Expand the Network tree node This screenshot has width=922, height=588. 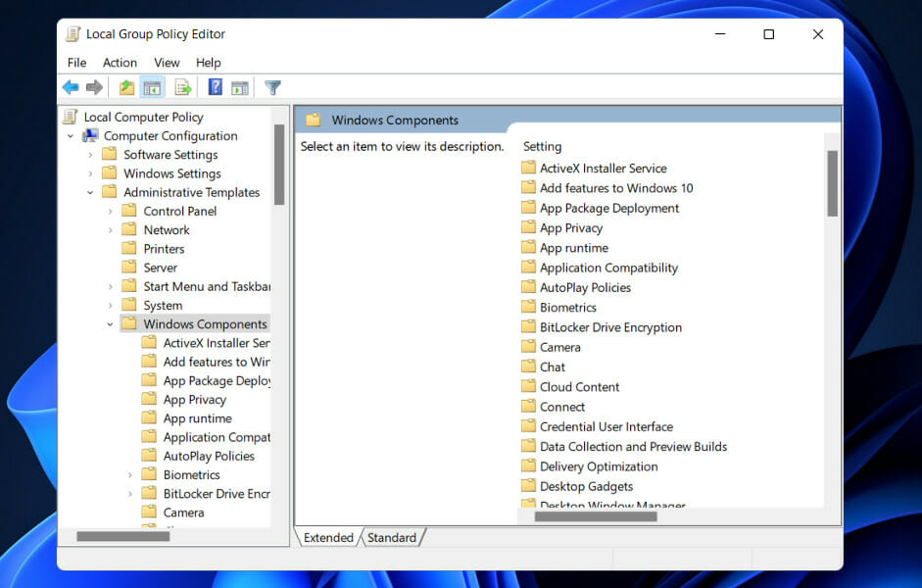(110, 230)
